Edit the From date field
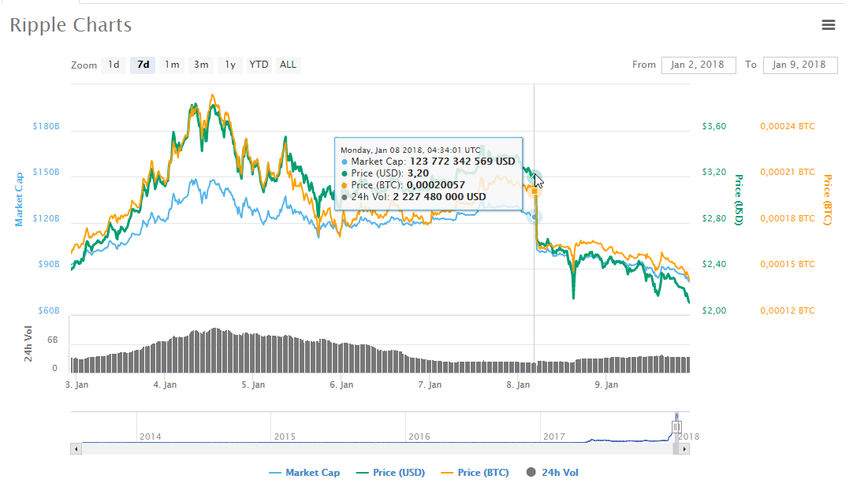 pos(698,65)
